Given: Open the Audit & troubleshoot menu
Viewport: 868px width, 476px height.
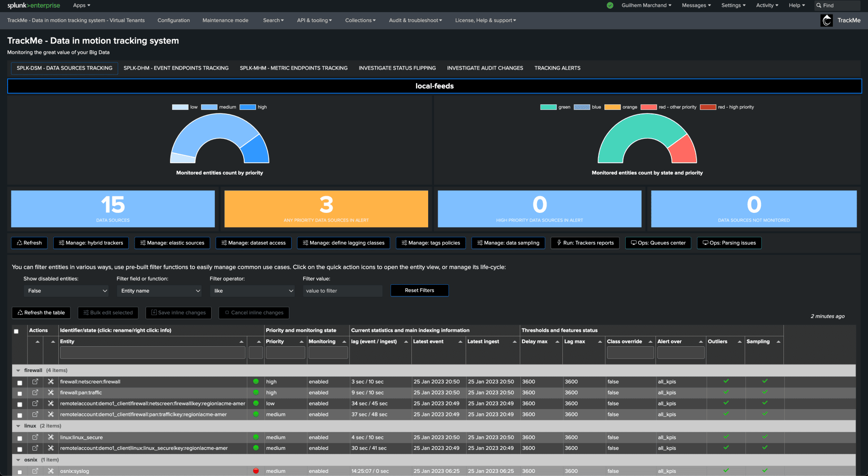Looking at the screenshot, I should click(415, 20).
